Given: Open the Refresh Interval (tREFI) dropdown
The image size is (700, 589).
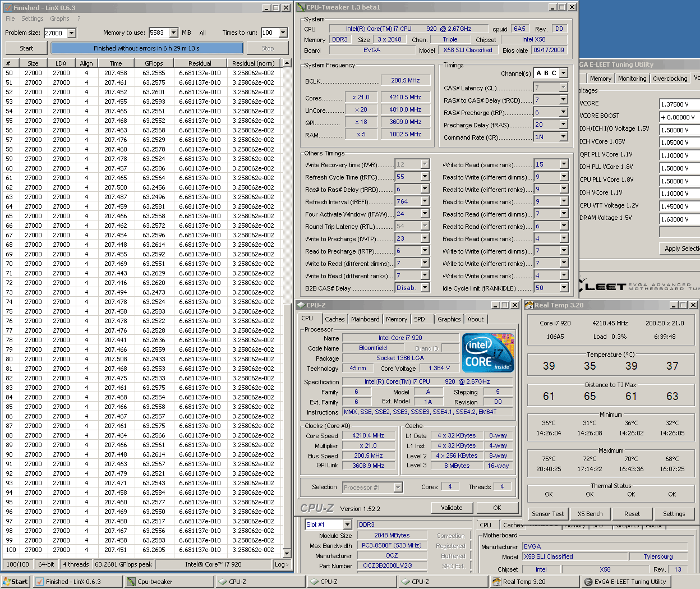Looking at the screenshot, I should click(425, 201).
